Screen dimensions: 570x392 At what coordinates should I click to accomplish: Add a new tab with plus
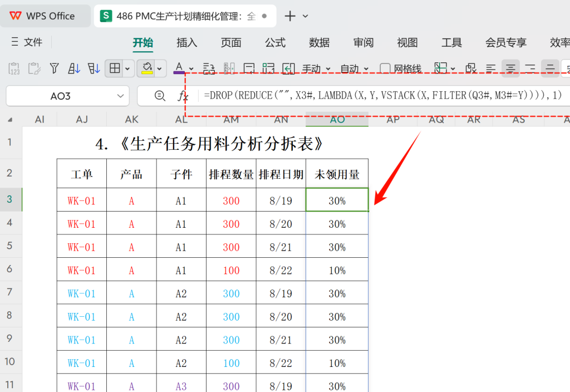pyautogui.click(x=289, y=16)
